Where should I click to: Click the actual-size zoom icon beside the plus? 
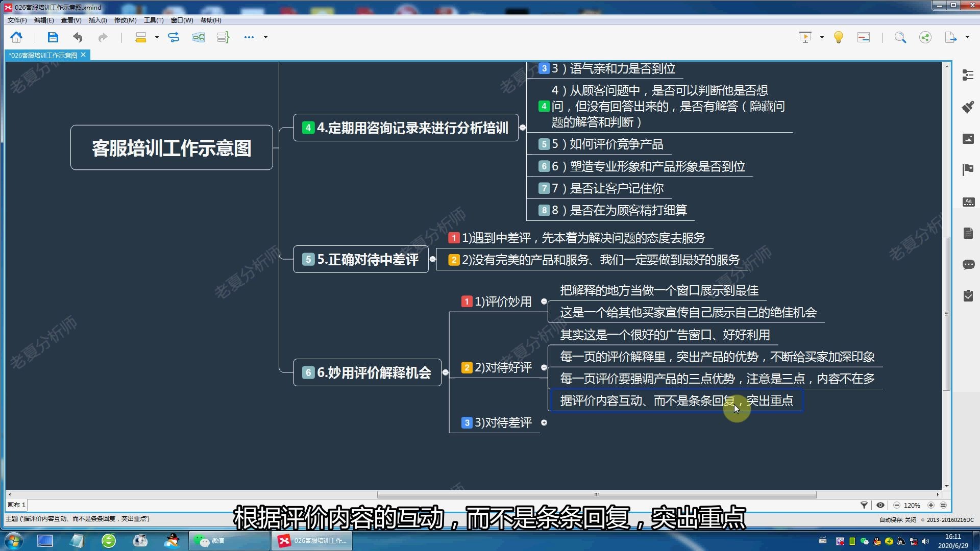[x=943, y=505]
